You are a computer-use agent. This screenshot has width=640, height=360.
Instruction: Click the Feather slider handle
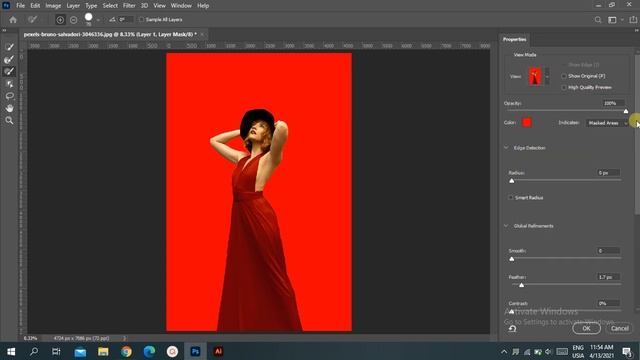coord(521,285)
